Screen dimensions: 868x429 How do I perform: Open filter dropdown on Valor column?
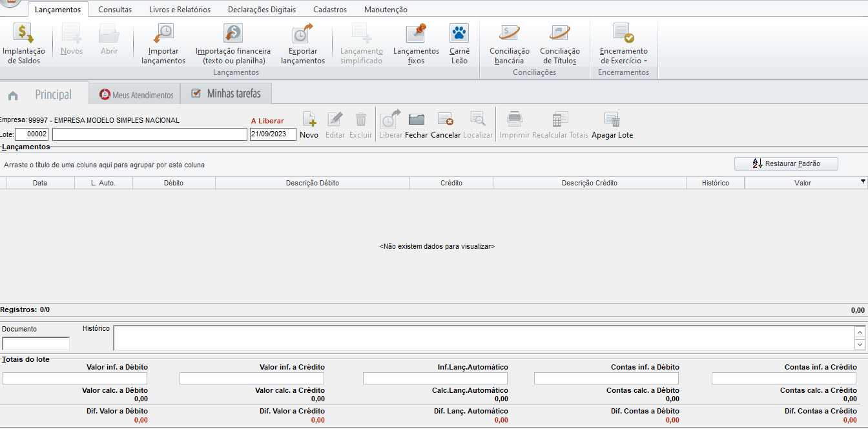[863, 182]
